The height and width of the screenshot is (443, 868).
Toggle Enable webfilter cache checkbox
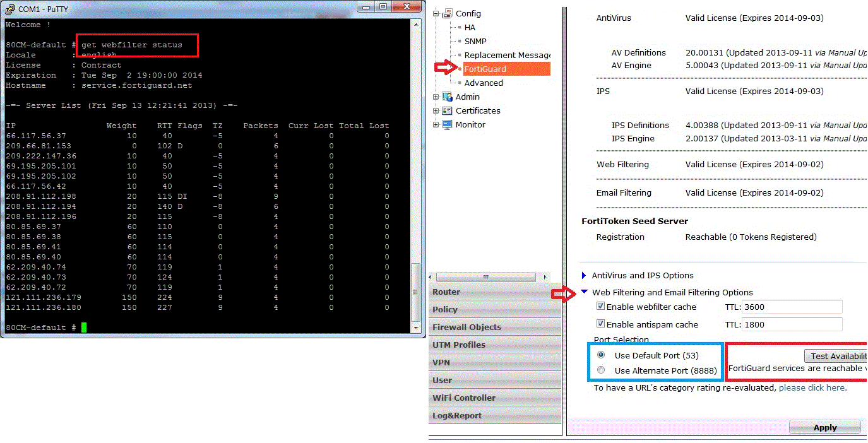pos(600,306)
